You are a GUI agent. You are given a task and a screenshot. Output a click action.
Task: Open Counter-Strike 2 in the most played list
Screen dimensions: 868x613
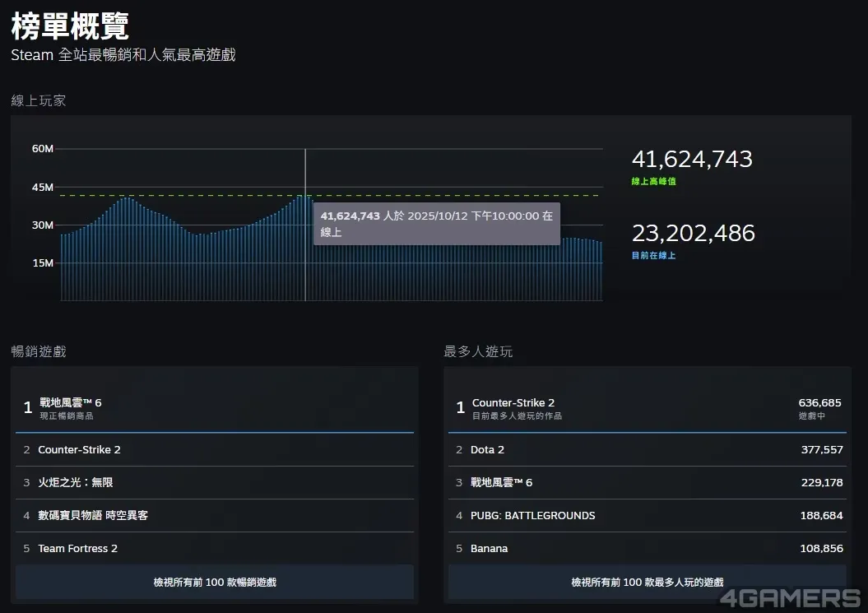pos(513,403)
